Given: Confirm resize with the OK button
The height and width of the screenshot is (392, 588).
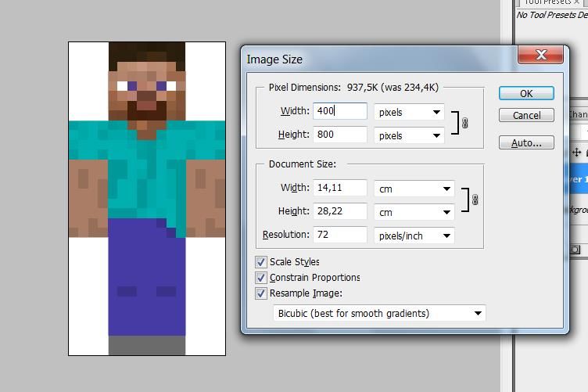Looking at the screenshot, I should pyautogui.click(x=526, y=93).
